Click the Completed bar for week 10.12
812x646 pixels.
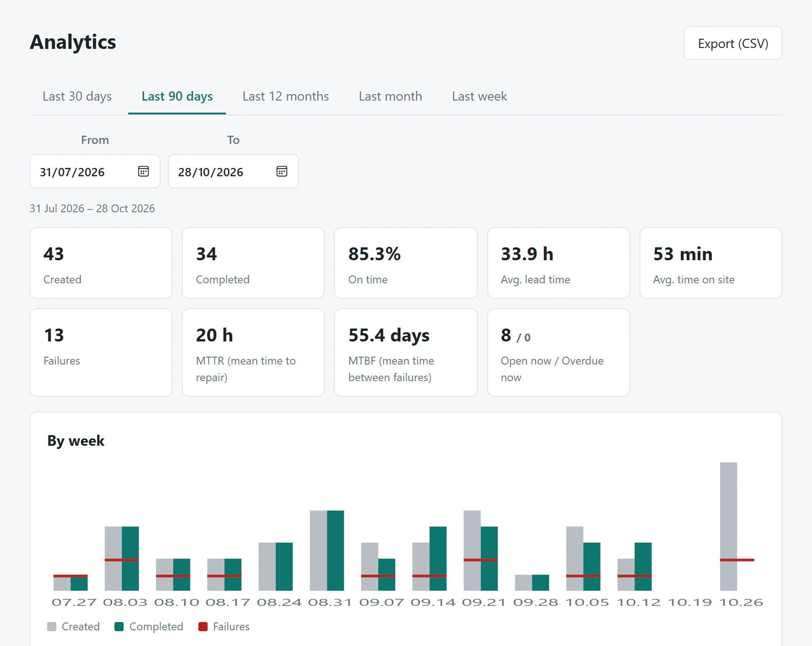coord(643,567)
